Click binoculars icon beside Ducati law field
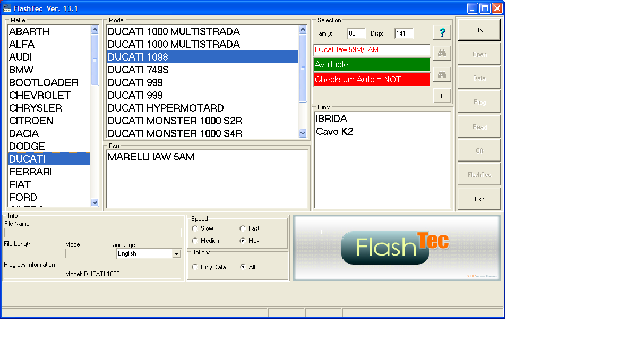Screen dimensions: 644x340 pos(442,53)
